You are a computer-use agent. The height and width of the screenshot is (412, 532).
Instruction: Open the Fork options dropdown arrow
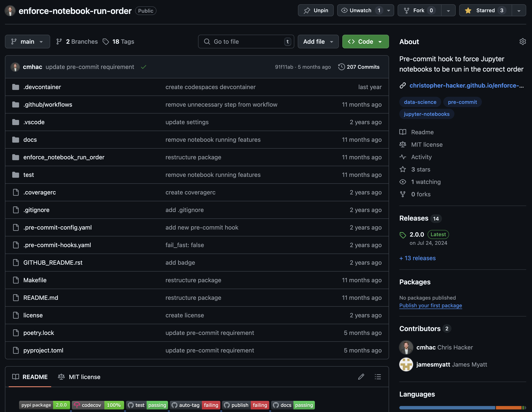pyautogui.click(x=448, y=10)
